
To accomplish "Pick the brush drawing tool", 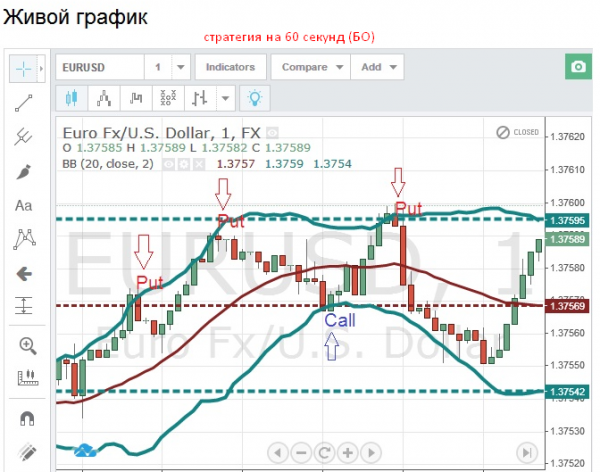I will point(25,171).
